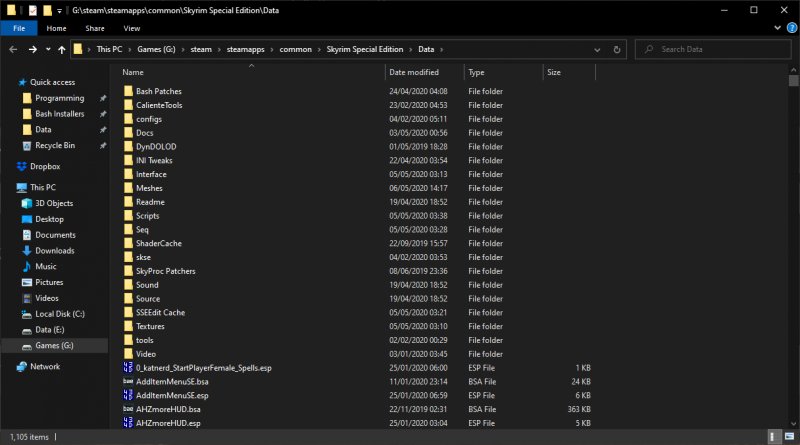This screenshot has height=445, width=800.
Task: Open the pinned Programming folder
Action: click(59, 98)
